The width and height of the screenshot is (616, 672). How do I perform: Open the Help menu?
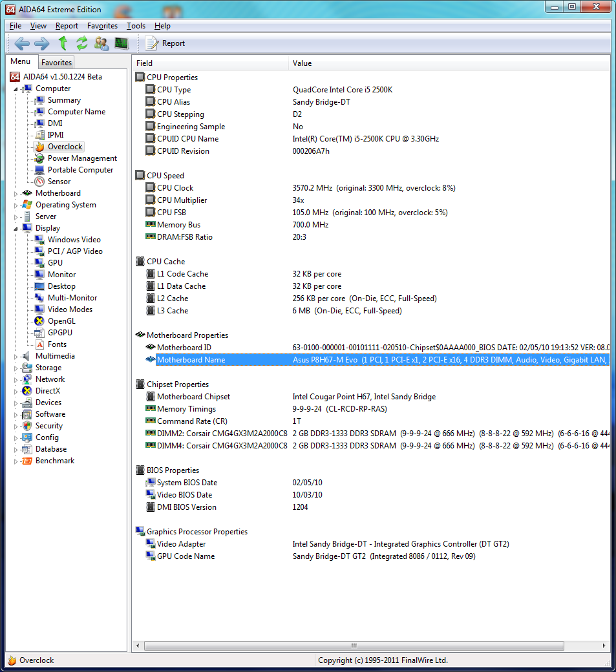coord(162,26)
